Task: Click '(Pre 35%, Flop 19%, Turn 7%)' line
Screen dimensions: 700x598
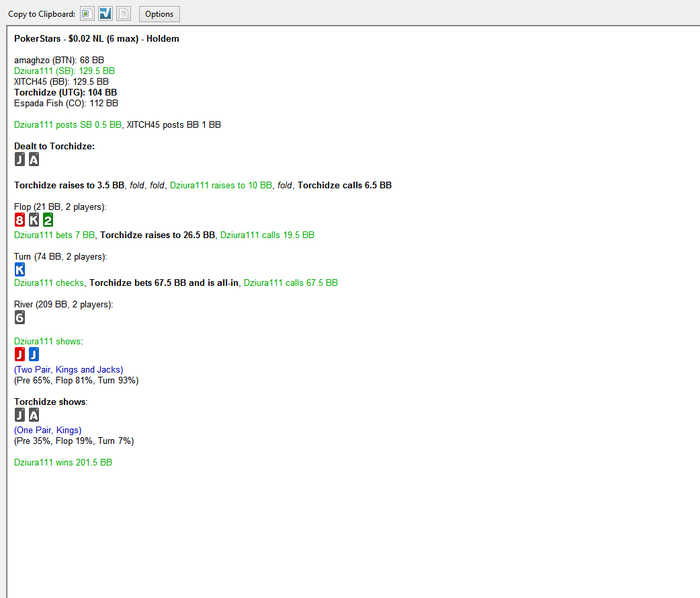Action: click(74, 441)
